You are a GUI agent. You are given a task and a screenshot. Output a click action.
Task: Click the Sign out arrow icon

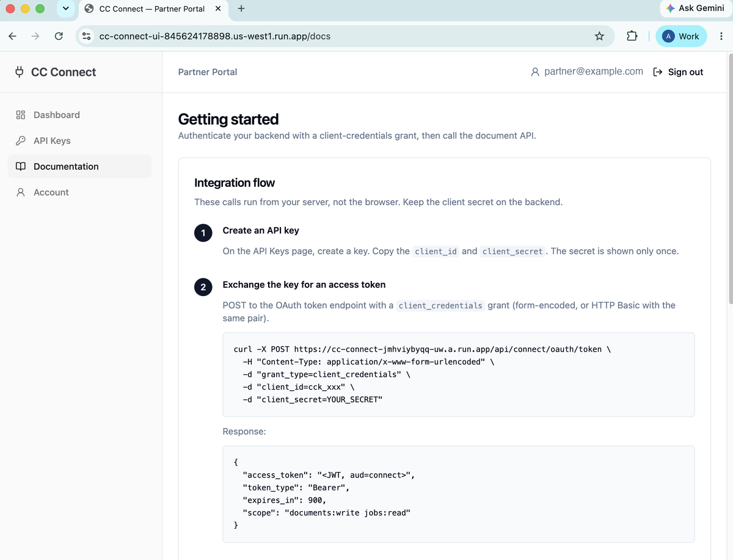[x=658, y=72]
